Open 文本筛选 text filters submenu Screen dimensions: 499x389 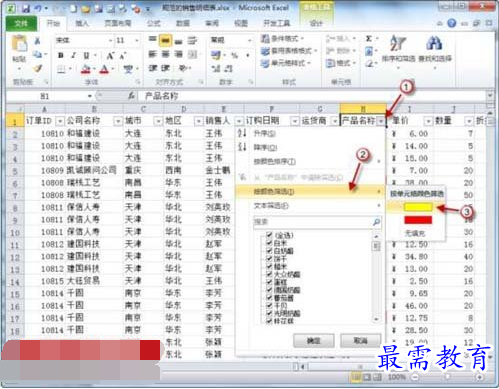310,206
